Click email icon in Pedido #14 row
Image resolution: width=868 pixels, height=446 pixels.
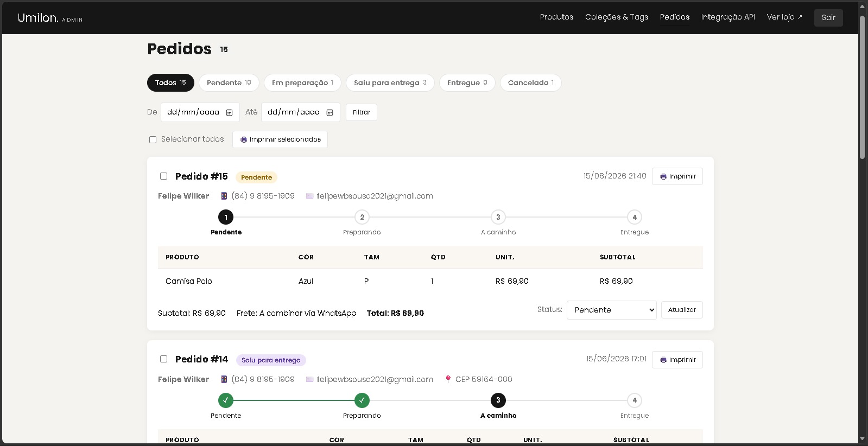click(x=309, y=379)
